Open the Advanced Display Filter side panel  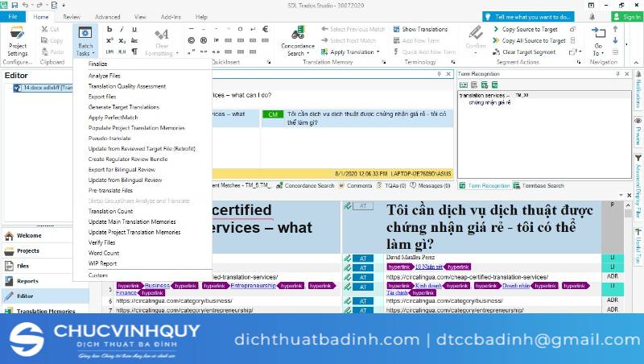[638, 186]
